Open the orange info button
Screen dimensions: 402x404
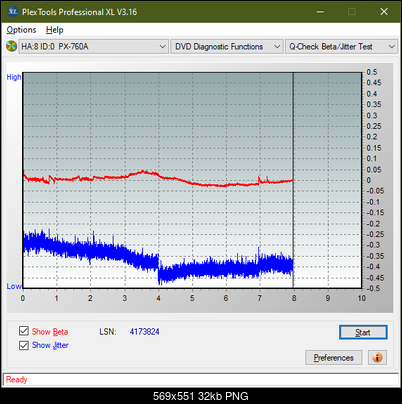point(377,358)
